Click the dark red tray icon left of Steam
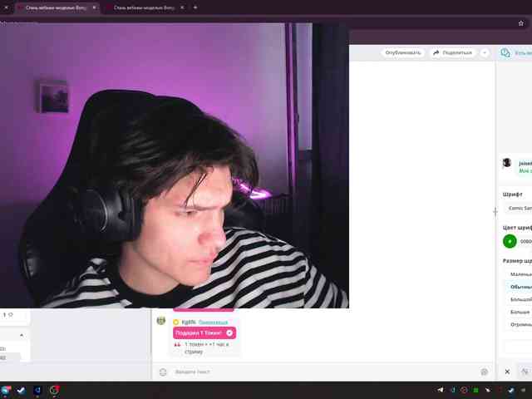The height and width of the screenshot is (399, 532). pyautogui.click(x=500, y=391)
